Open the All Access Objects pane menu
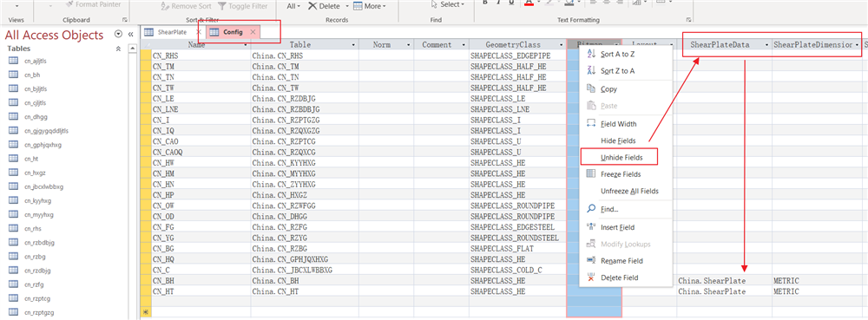 coord(118,35)
